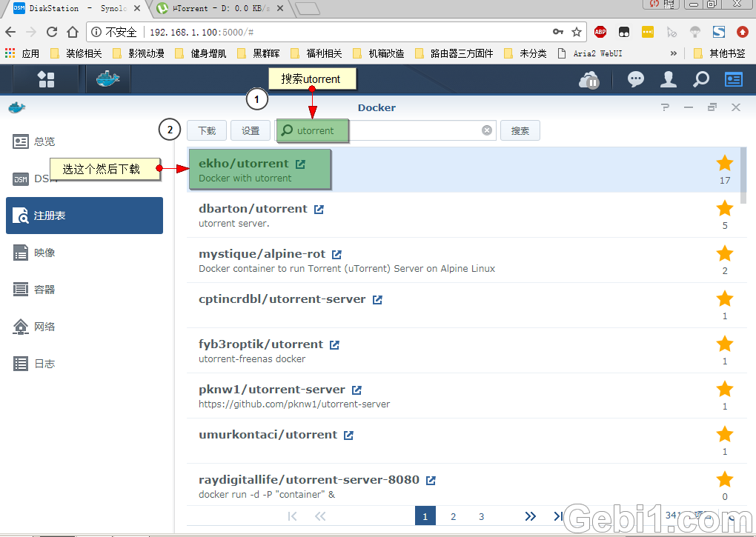
Task: Open the external link for cptincrdbl/utorrent-server
Action: (x=377, y=299)
